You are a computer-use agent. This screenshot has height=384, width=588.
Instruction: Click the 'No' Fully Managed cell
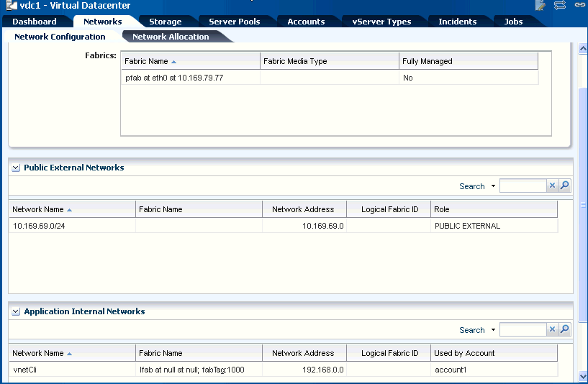click(x=469, y=78)
